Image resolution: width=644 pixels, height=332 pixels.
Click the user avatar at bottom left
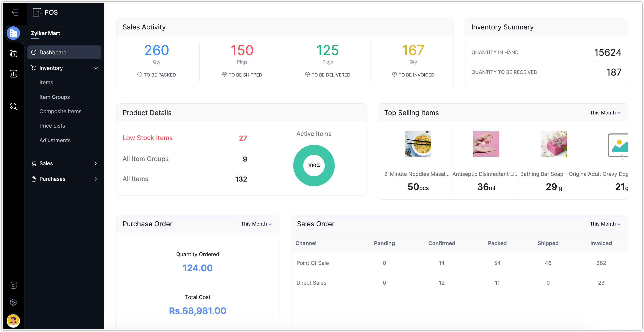coord(13,321)
